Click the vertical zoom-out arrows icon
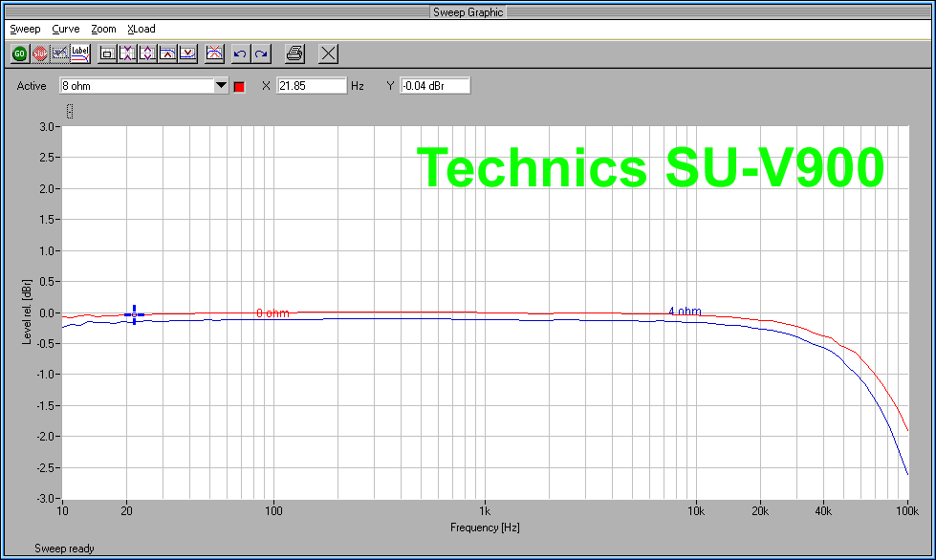 [147, 54]
